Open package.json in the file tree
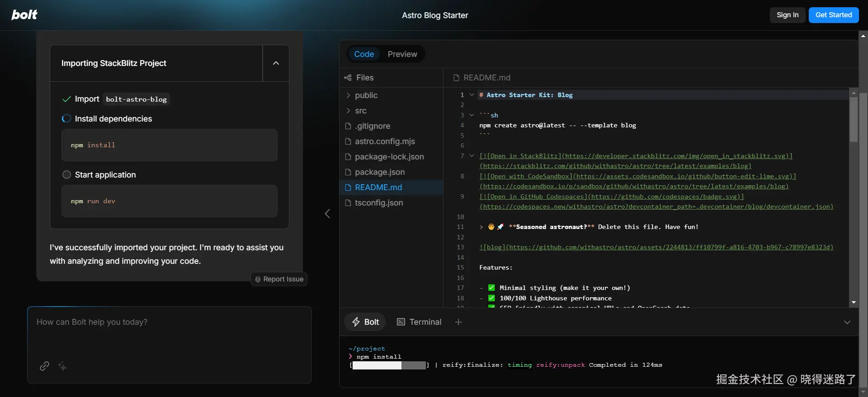 (x=391, y=172)
